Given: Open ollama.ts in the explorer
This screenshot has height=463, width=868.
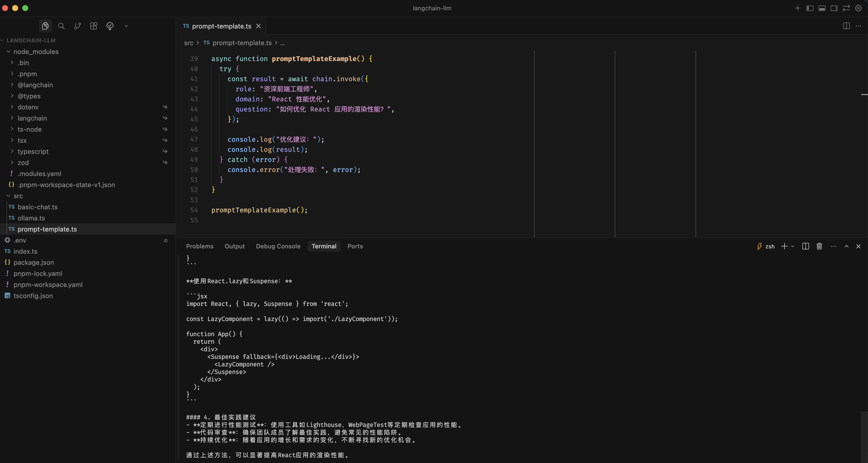Looking at the screenshot, I should pos(88,218).
